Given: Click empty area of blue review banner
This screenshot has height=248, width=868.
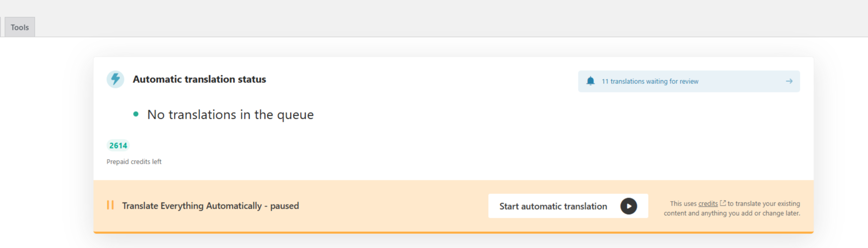Looking at the screenshot, I should point(741,81).
